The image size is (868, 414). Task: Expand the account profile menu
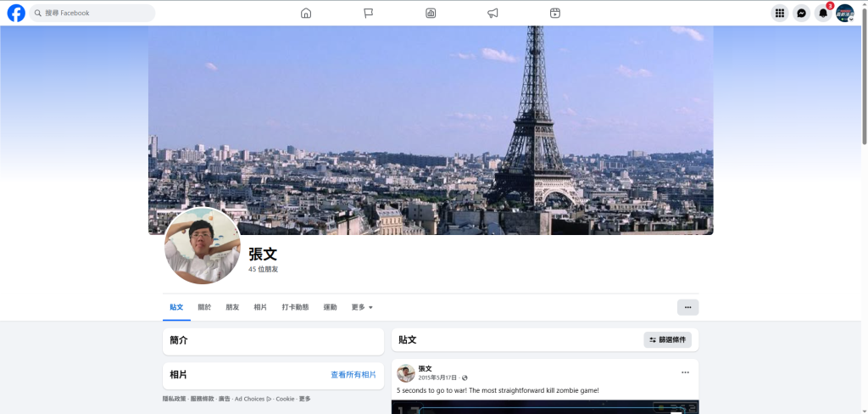(x=845, y=13)
